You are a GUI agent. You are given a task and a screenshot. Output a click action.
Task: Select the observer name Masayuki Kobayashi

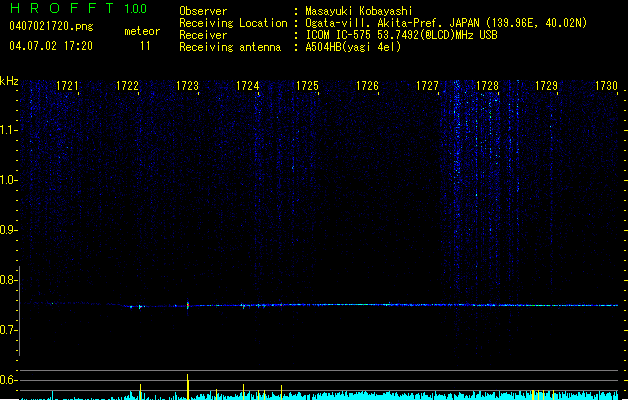(359, 11)
